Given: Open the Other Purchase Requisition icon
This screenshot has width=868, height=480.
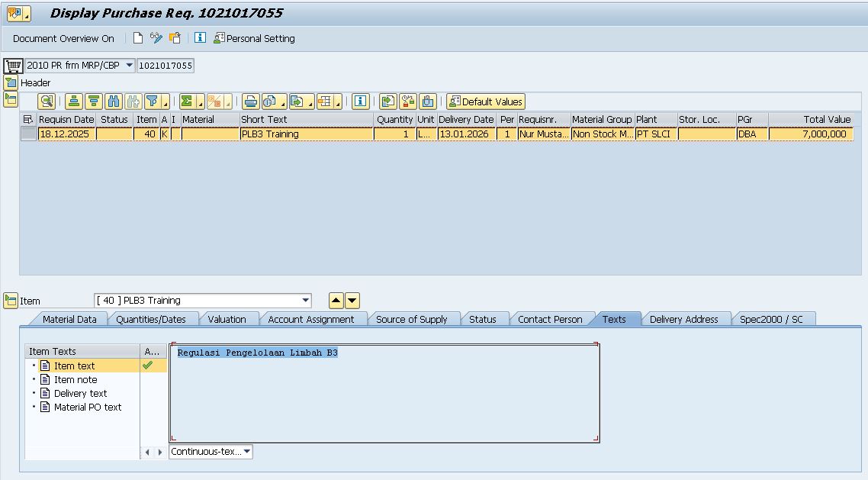Looking at the screenshot, I should pyautogui.click(x=175, y=38).
